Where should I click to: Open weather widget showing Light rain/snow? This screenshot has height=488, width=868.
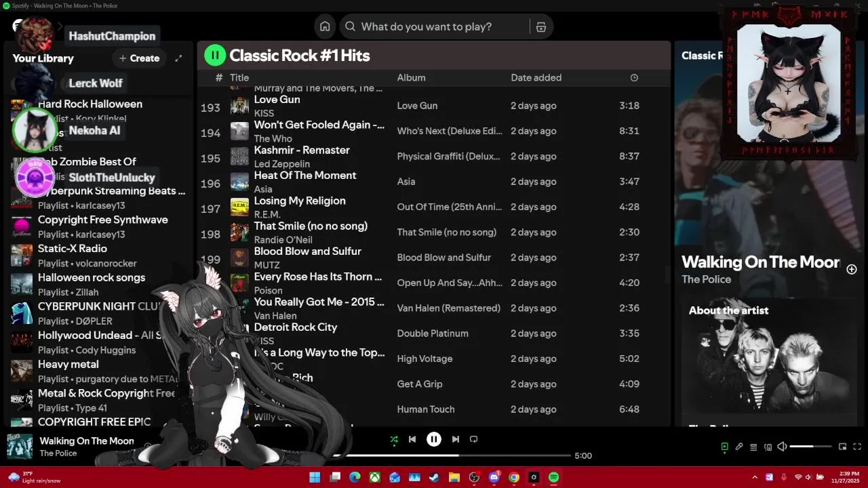click(34, 477)
